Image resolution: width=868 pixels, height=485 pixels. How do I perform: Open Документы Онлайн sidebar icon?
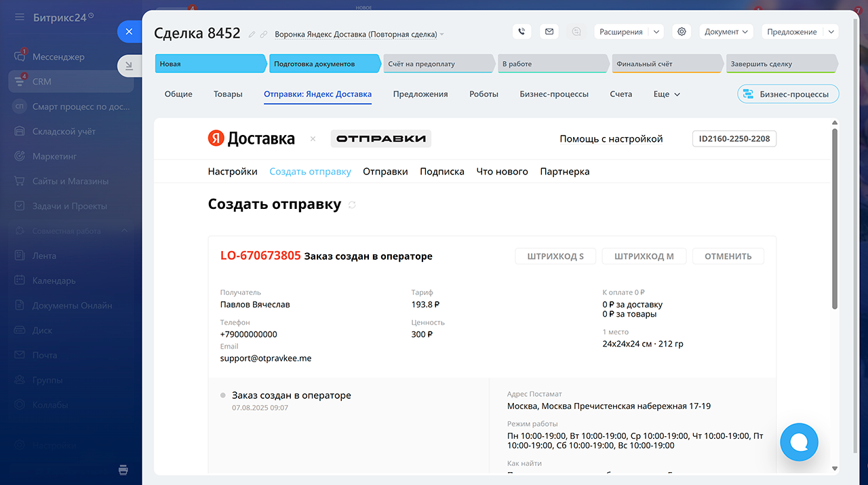[x=20, y=305]
